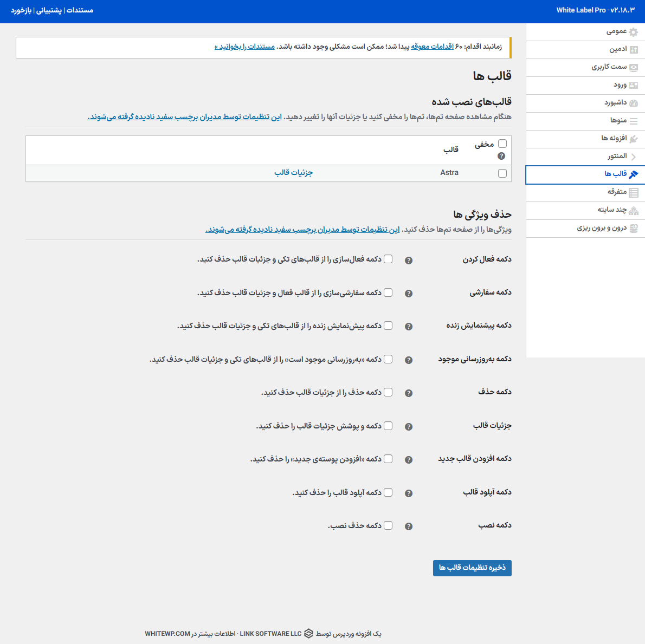This screenshot has height=644, width=645.
Task: Tick the hide checkbox for Astra theme
Action: coord(502,173)
